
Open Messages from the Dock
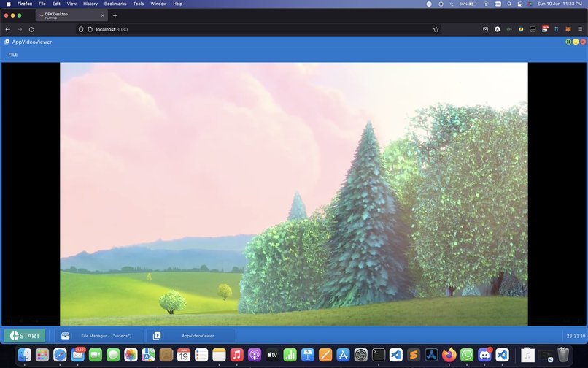(x=113, y=354)
